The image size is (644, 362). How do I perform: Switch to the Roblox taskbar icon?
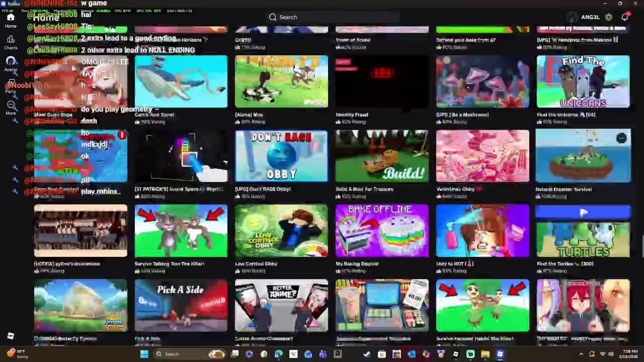(500, 354)
